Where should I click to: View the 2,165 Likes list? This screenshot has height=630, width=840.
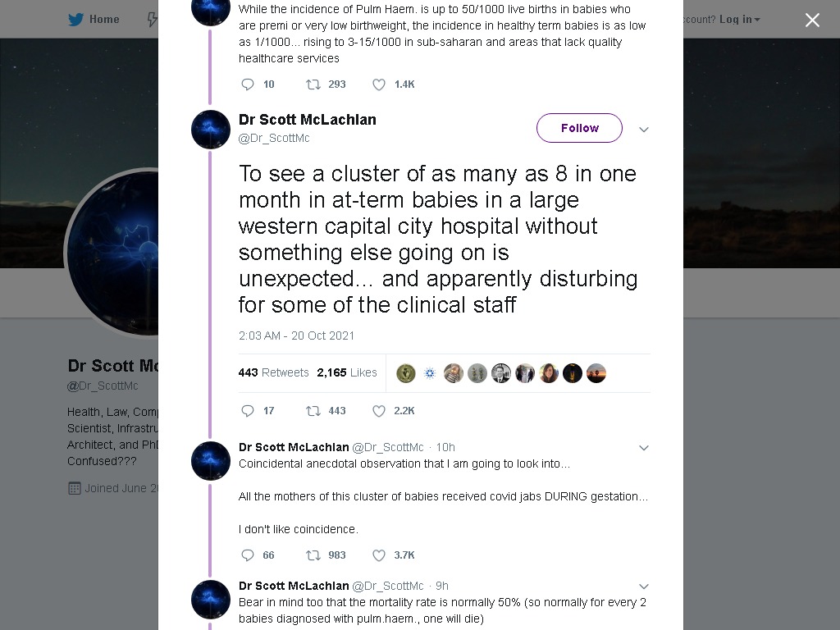pos(347,372)
